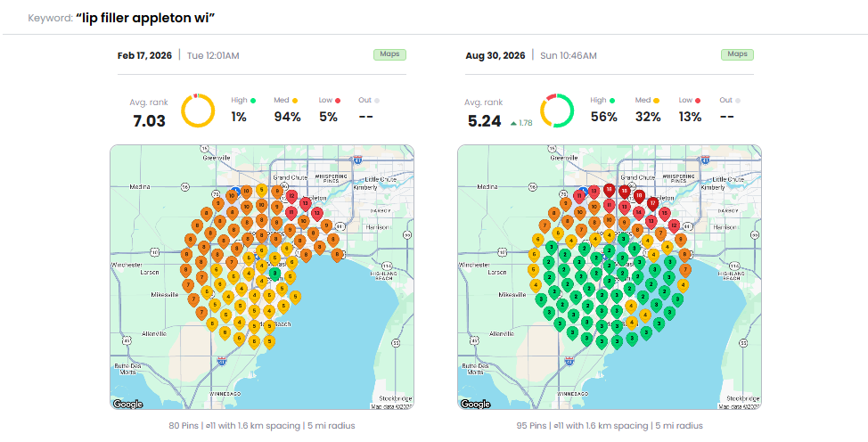Viewport: 868px width, 442px height.
Task: Click the green High dot in Feb 17 stats
Action: coord(253,101)
